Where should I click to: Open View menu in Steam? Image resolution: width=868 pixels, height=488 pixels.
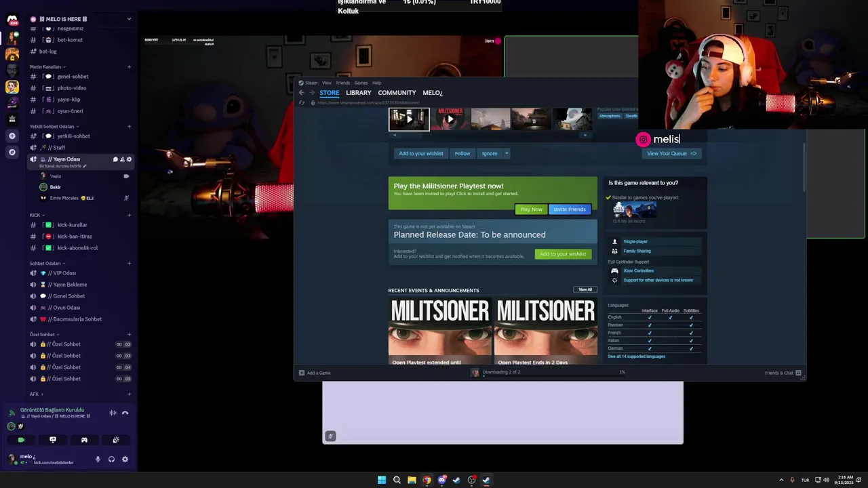point(327,83)
